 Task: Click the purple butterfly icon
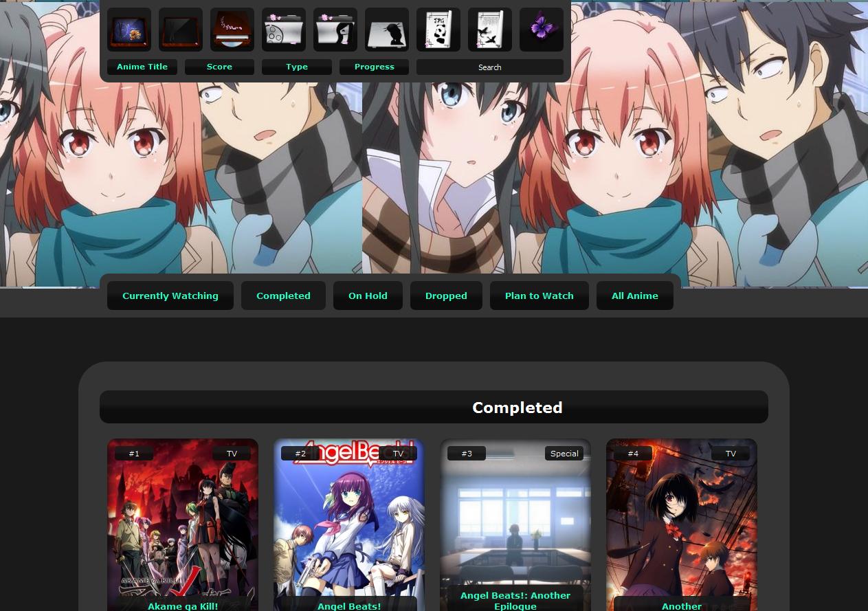click(542, 30)
